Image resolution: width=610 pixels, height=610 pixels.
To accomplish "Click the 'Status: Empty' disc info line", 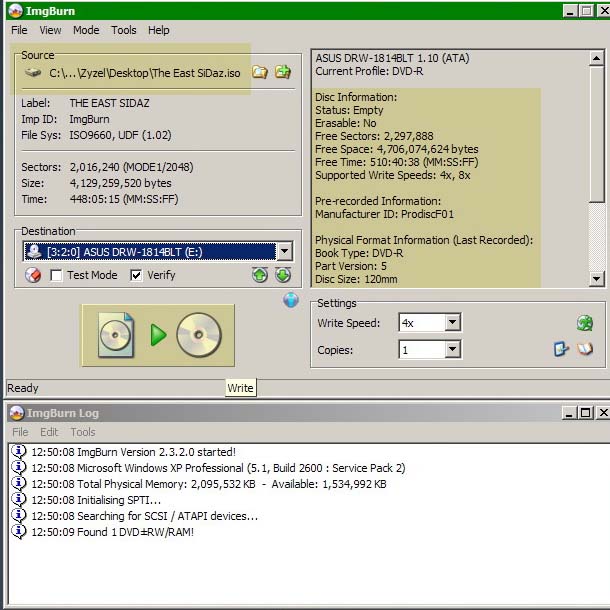I will coord(349,110).
